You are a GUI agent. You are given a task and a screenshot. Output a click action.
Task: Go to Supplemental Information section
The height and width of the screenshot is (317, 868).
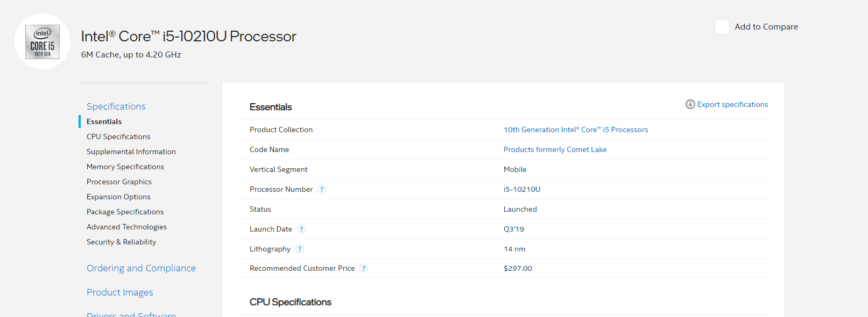(x=131, y=152)
